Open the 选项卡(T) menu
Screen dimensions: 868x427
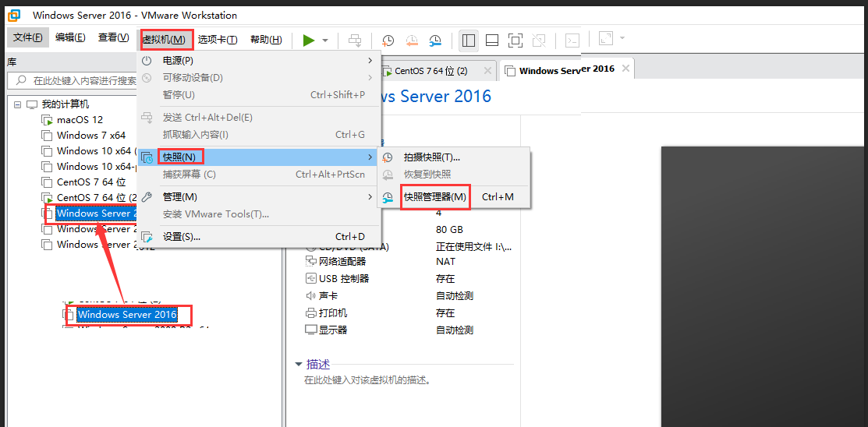[x=218, y=39]
